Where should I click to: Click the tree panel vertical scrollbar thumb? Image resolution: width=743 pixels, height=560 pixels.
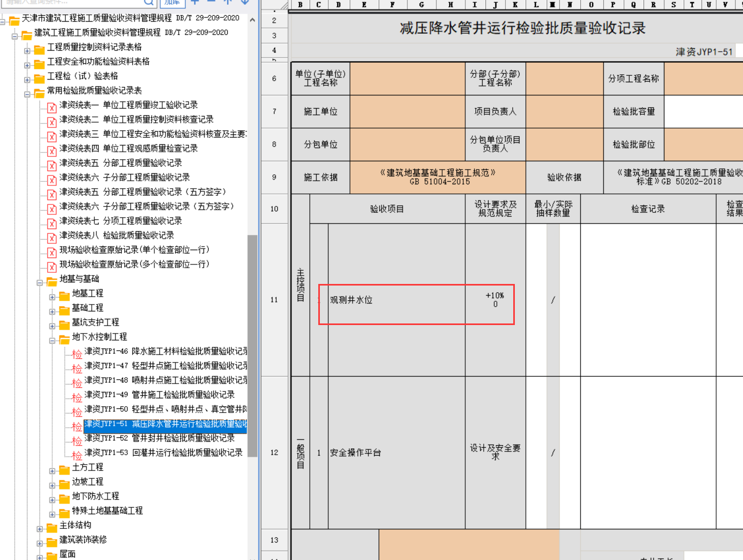point(252,346)
